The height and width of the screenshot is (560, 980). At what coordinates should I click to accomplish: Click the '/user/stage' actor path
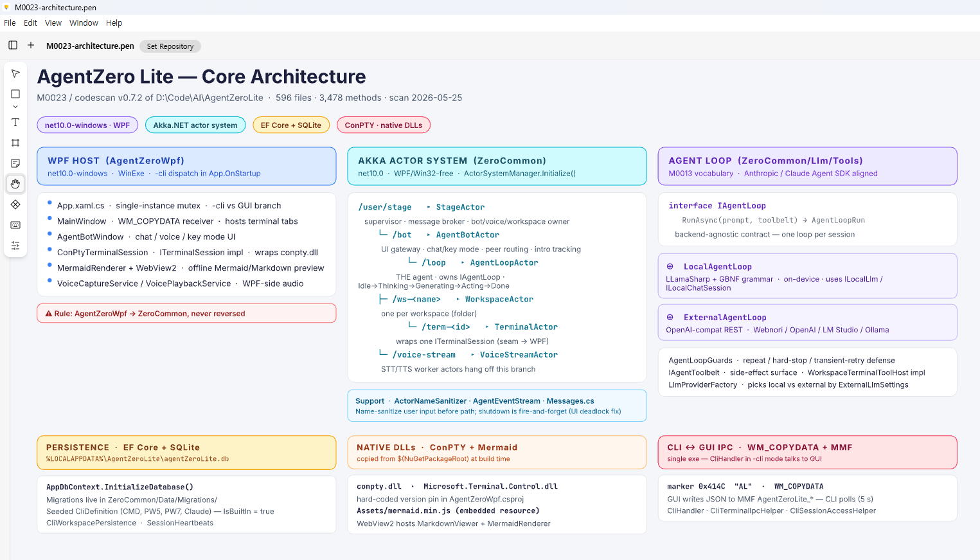(x=385, y=207)
